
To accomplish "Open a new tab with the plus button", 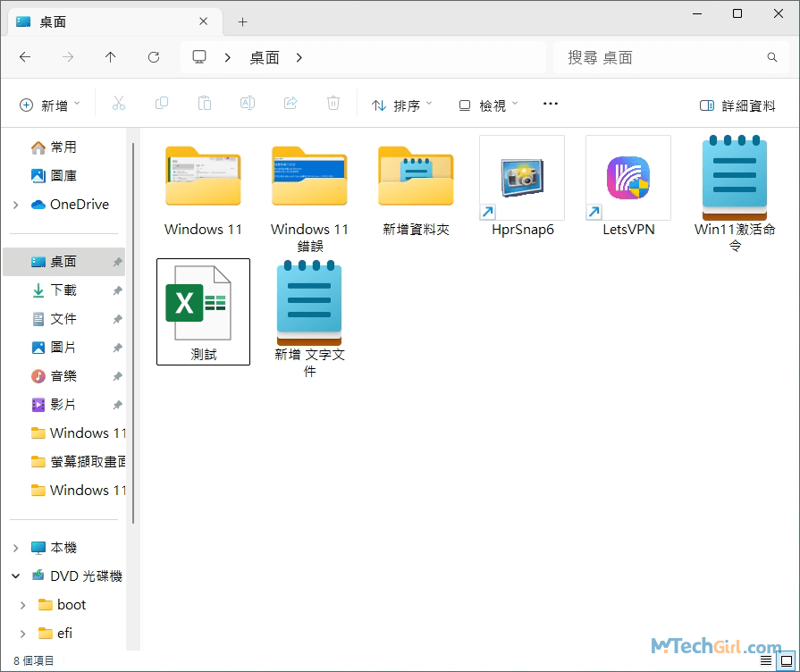I will 241,21.
